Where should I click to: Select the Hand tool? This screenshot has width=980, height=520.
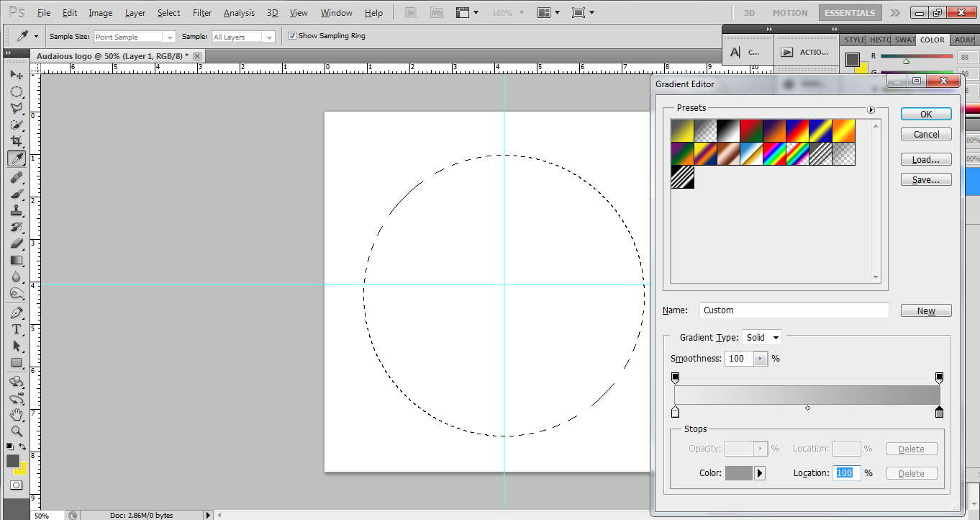click(17, 415)
